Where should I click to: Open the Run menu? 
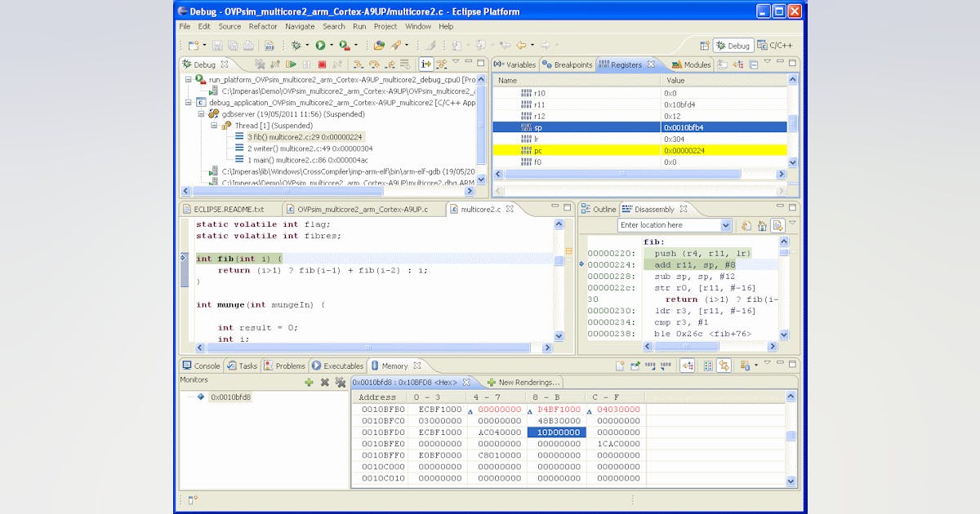[359, 26]
